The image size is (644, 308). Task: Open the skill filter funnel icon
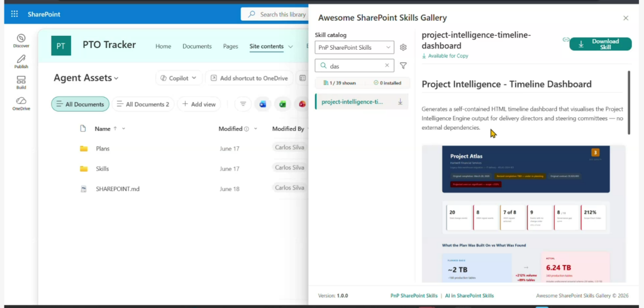(403, 66)
